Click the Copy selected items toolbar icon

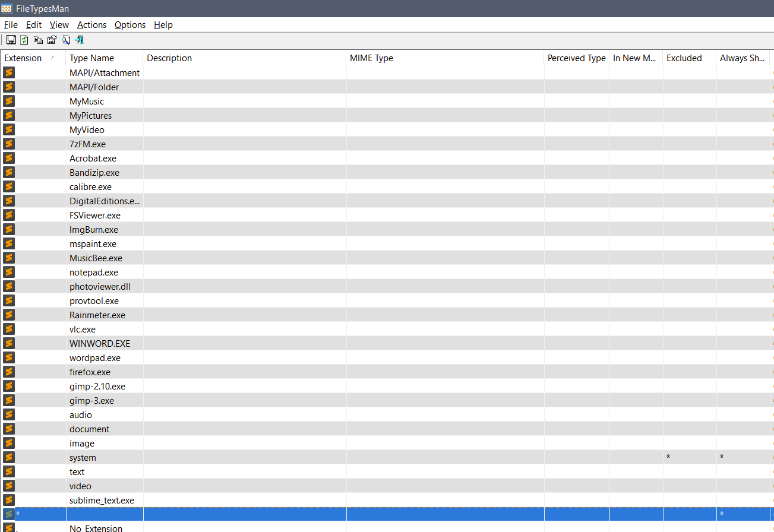click(x=38, y=40)
